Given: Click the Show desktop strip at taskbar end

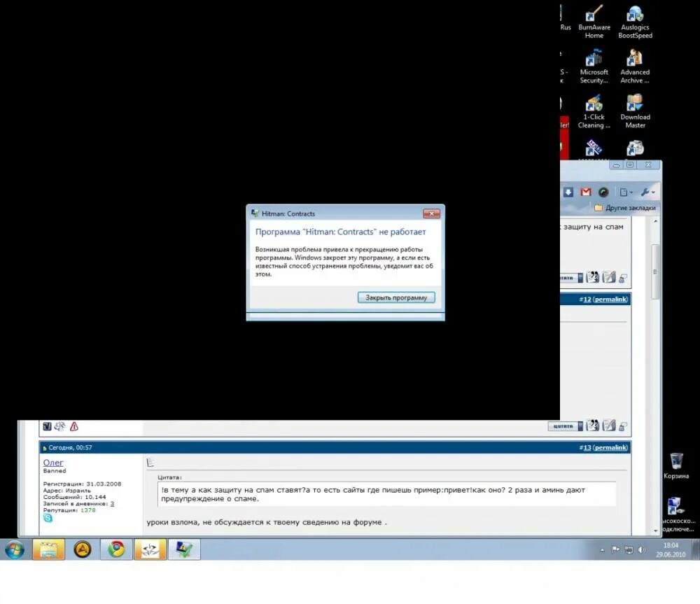Looking at the screenshot, I should [696, 549].
